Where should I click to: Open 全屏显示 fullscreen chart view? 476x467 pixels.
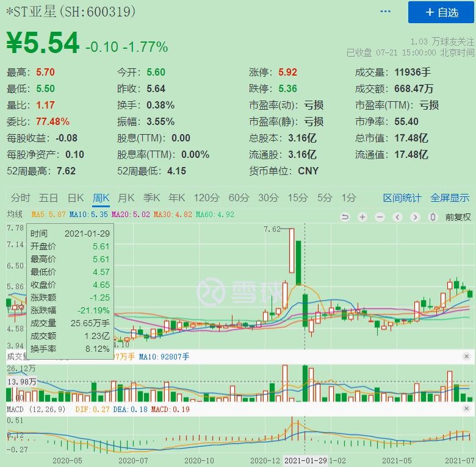click(450, 198)
